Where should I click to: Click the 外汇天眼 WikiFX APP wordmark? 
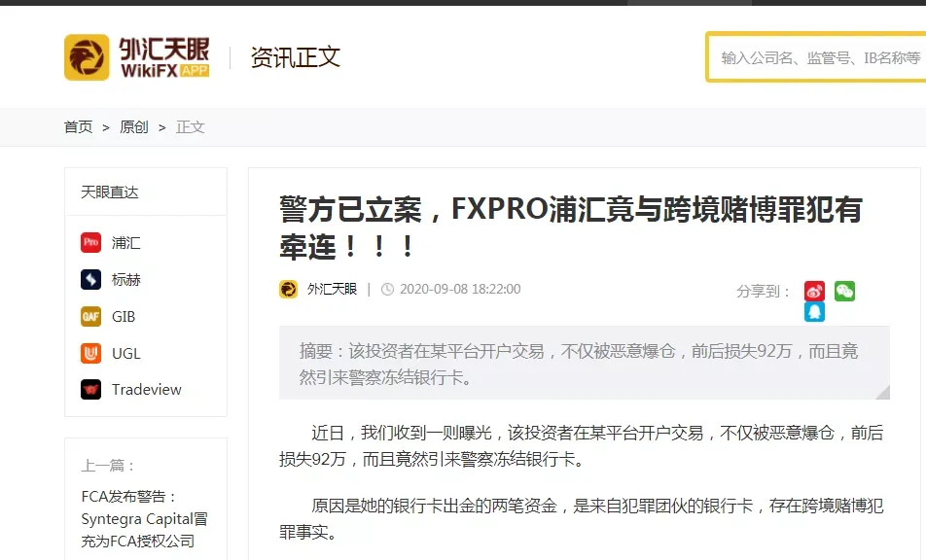pyautogui.click(x=164, y=57)
